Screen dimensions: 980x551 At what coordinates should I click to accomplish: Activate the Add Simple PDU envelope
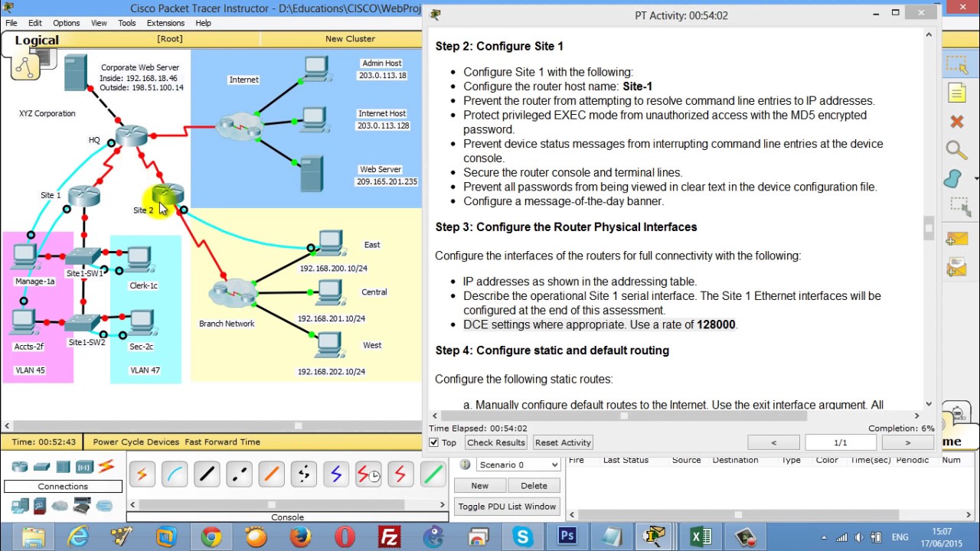tap(956, 239)
